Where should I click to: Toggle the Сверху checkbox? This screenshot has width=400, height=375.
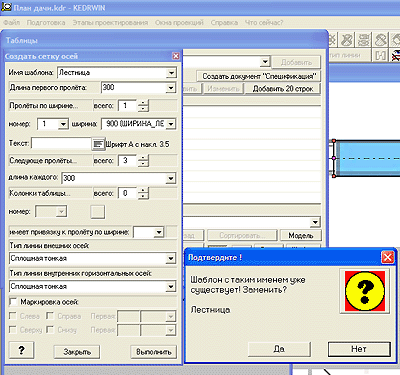tap(13, 330)
